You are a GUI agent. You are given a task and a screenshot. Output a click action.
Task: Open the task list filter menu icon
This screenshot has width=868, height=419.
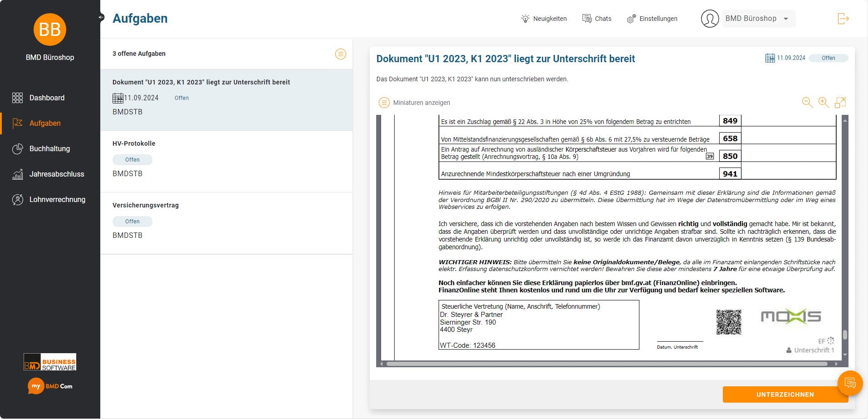pos(341,54)
